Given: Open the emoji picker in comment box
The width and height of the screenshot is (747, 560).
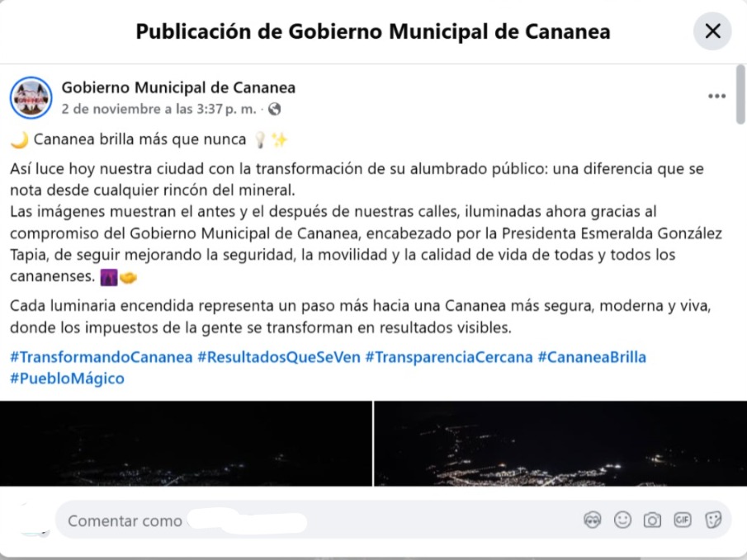Looking at the screenshot, I should point(622,520).
